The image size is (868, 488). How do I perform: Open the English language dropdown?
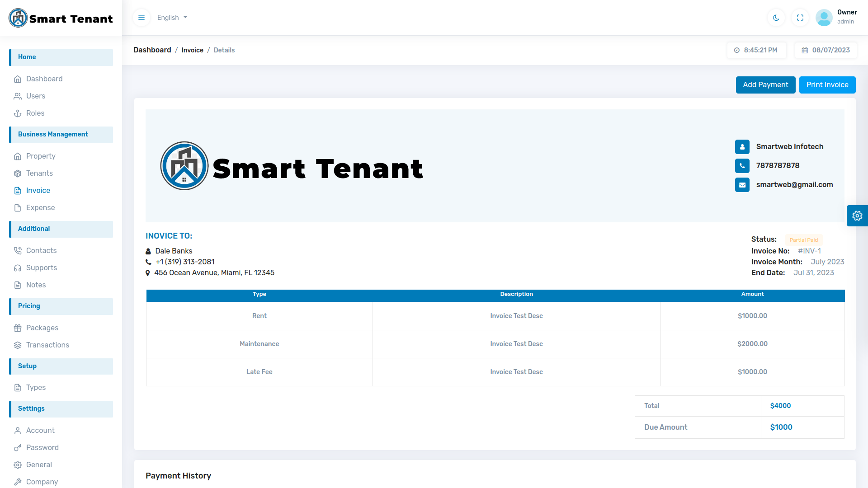click(x=172, y=18)
